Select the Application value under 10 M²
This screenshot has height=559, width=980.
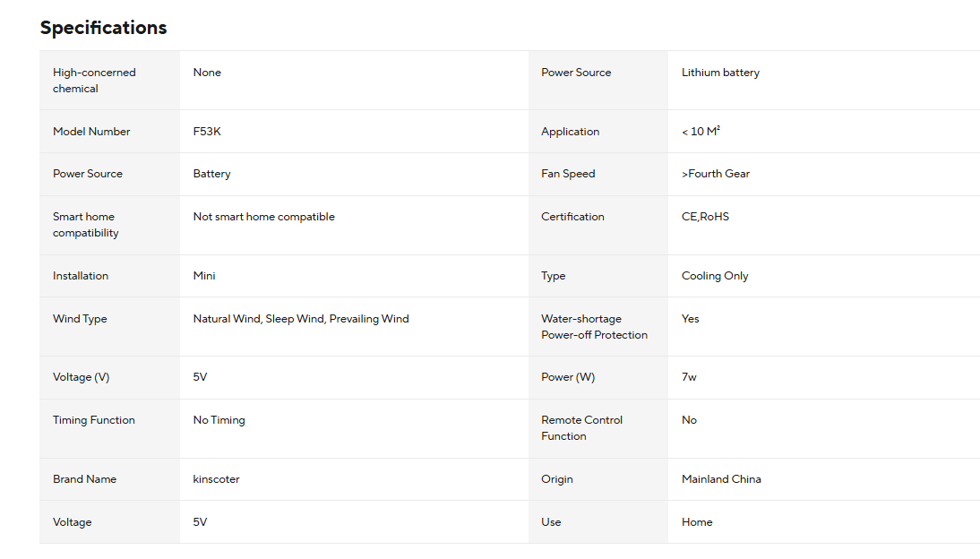701,132
